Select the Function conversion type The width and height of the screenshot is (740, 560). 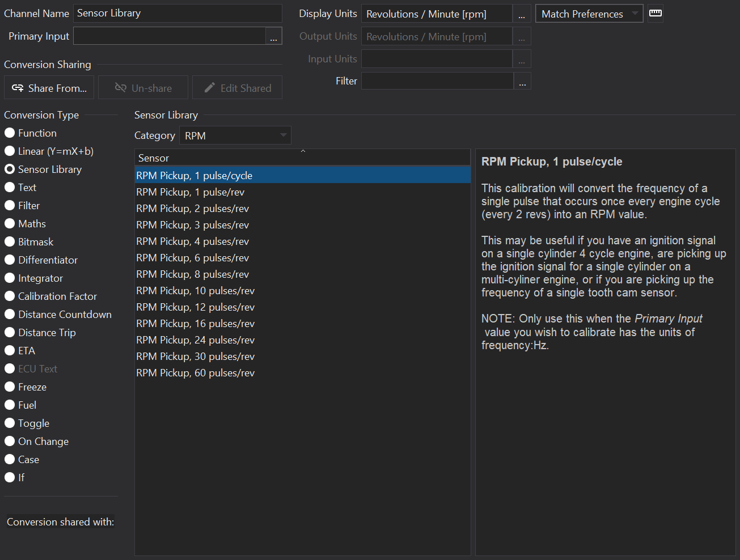10,133
